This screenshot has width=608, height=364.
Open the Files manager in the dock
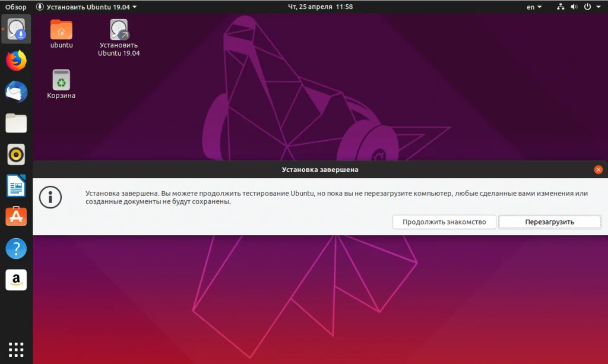tap(16, 124)
